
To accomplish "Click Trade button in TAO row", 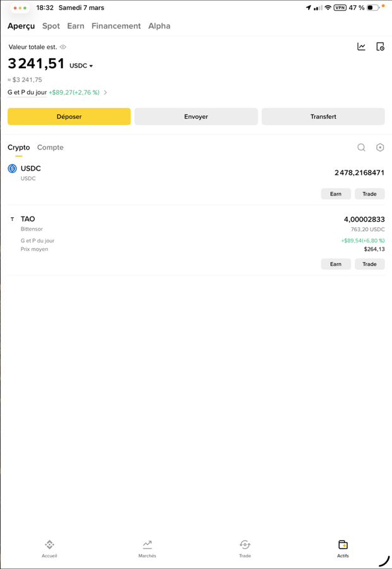I will coord(369,264).
